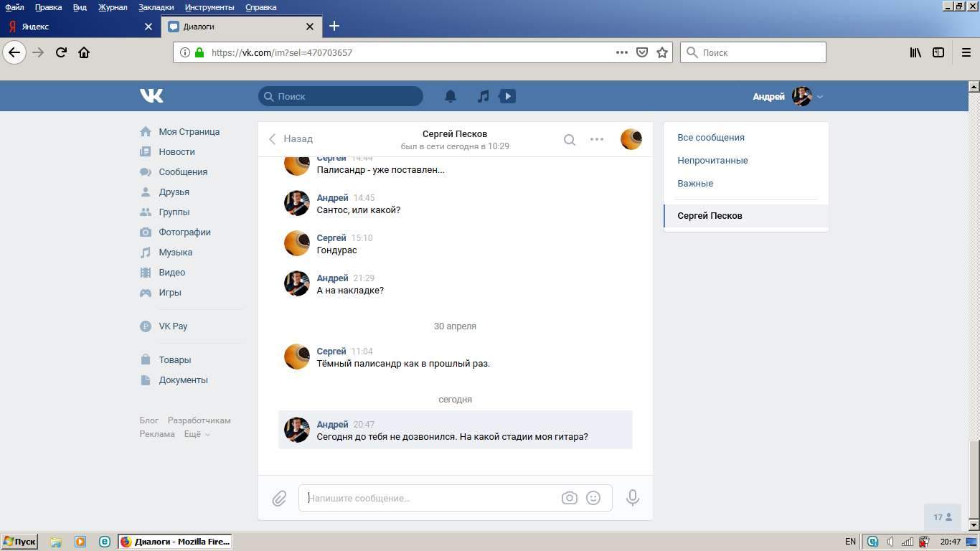Click the Windows Пуск start button

click(x=19, y=542)
